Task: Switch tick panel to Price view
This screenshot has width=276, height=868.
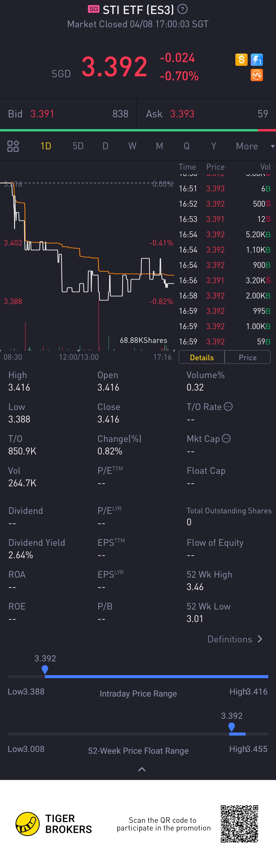Action: 248,357
